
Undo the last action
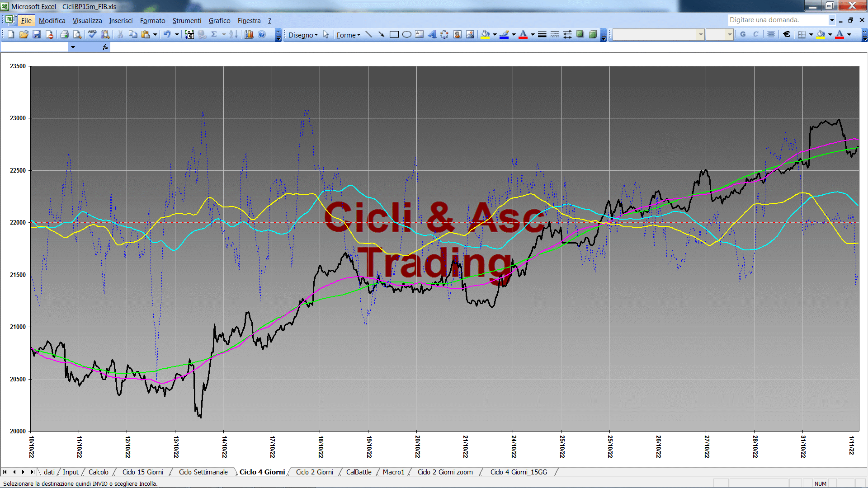(167, 34)
